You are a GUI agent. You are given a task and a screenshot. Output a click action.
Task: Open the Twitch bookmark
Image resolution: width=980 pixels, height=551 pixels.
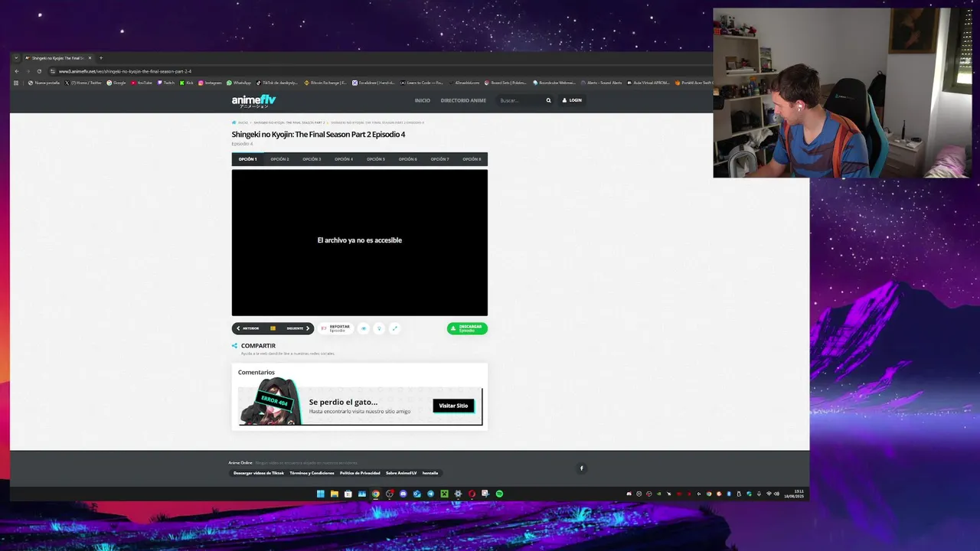[166, 83]
